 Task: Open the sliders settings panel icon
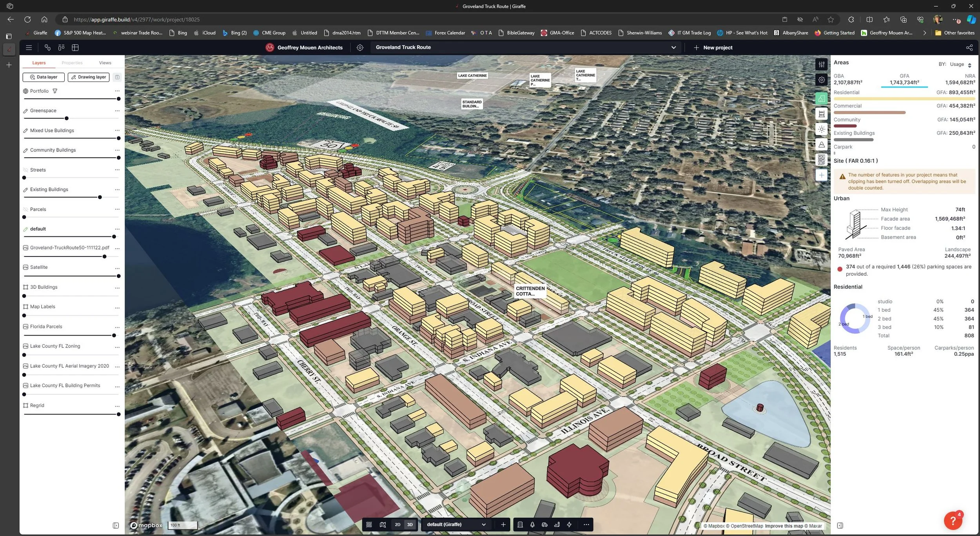click(821, 64)
